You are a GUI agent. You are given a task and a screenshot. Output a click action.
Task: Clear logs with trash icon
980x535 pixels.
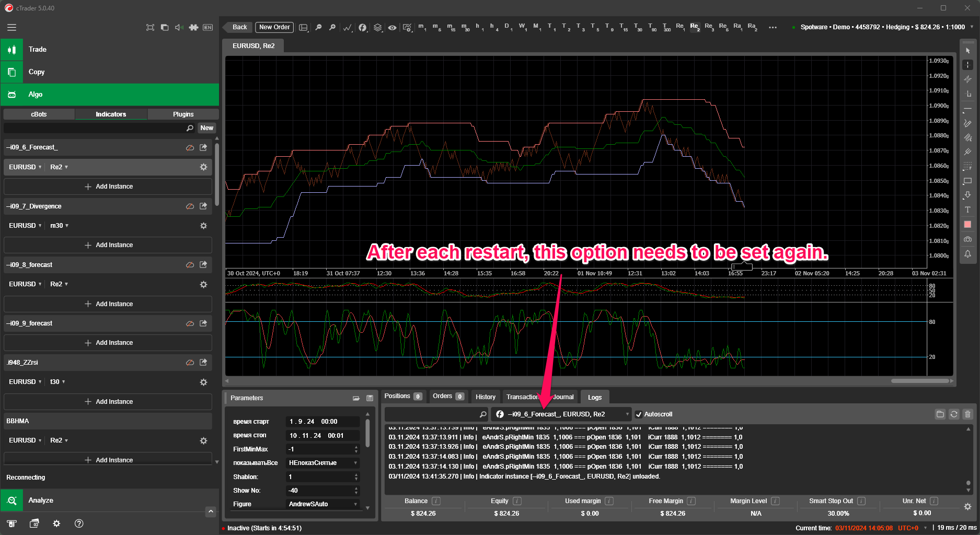coord(967,414)
